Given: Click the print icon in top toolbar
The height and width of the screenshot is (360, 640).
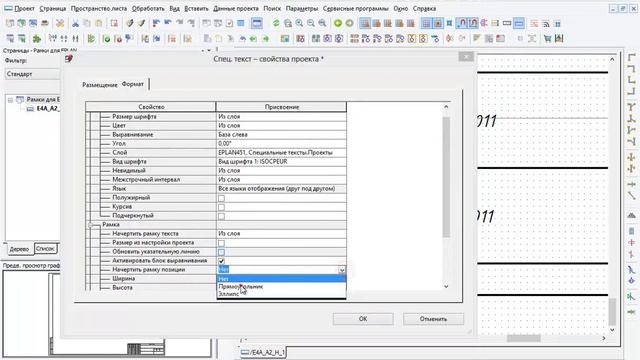Looking at the screenshot, I should [x=44, y=23].
